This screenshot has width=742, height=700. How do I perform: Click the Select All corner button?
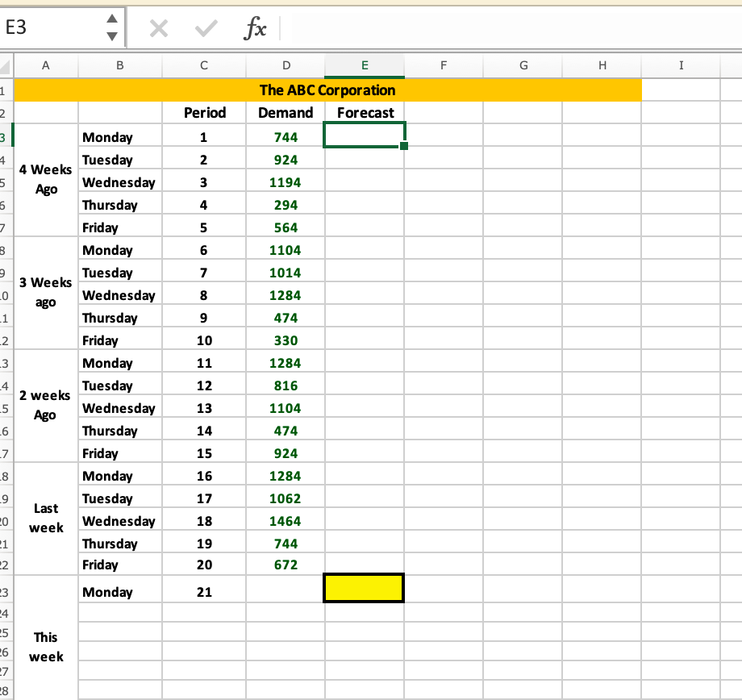[x=6, y=65]
